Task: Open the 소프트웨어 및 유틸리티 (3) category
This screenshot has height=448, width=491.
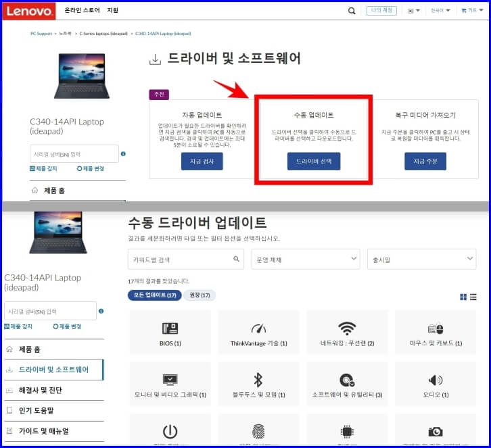Action: pos(347,384)
